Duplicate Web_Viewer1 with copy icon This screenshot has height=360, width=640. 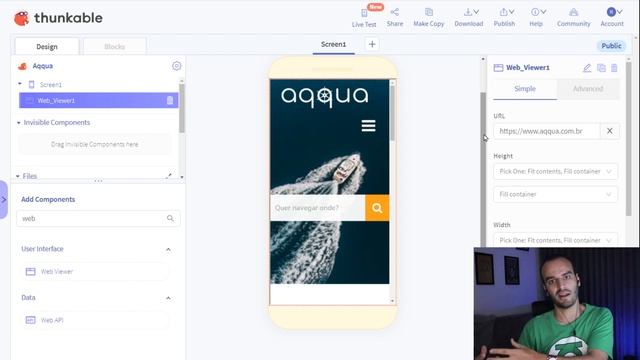click(601, 68)
